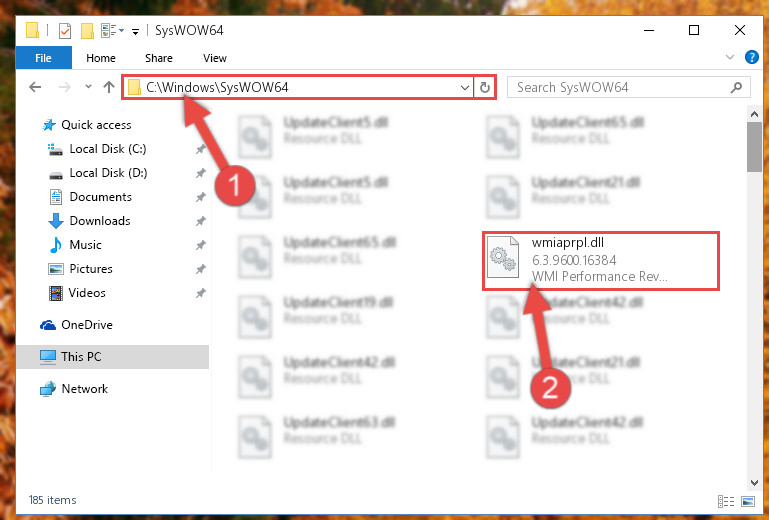
Task: Toggle the pin next to Downloads
Action: [x=201, y=221]
